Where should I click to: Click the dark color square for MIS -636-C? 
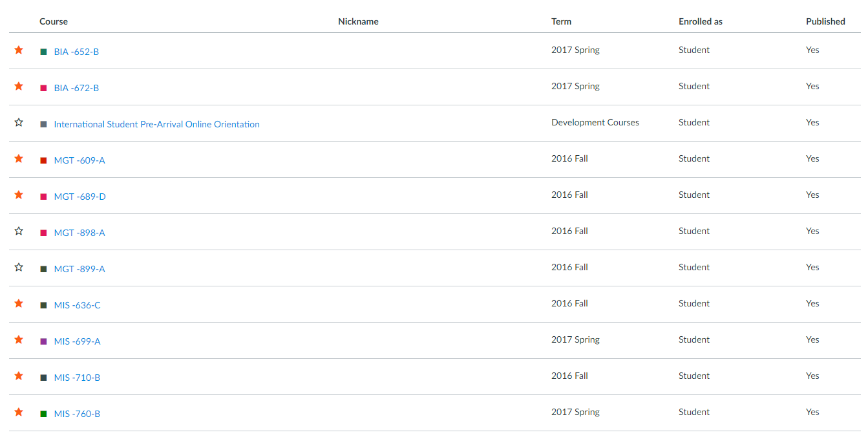(x=43, y=305)
